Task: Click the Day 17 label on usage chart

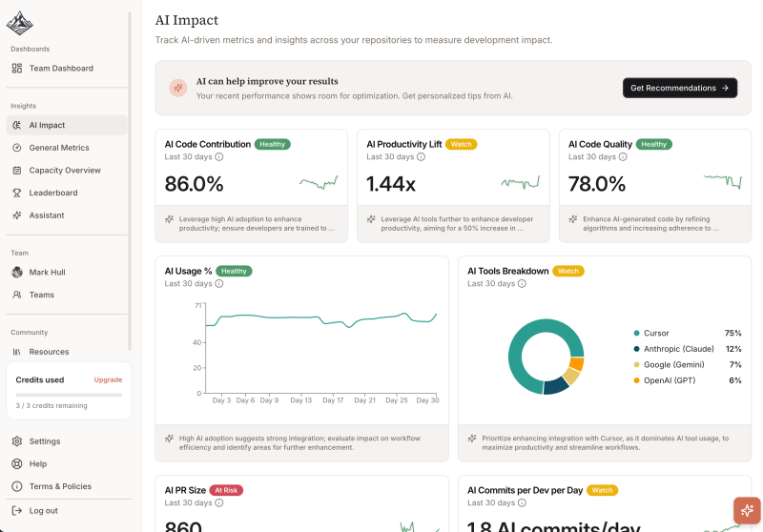Action: click(x=333, y=400)
